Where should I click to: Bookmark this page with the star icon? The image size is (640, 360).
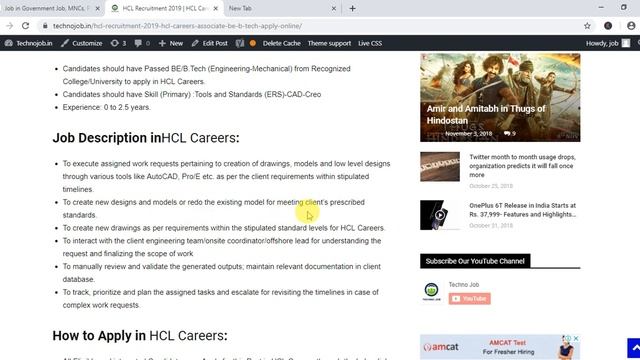pos(587,26)
